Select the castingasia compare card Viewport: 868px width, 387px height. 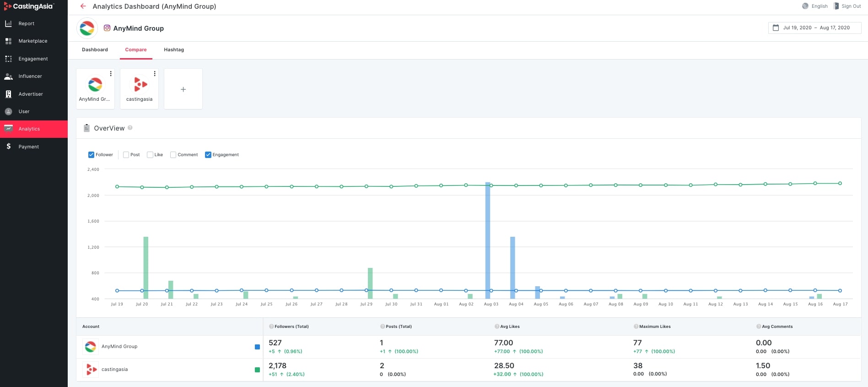tap(139, 89)
